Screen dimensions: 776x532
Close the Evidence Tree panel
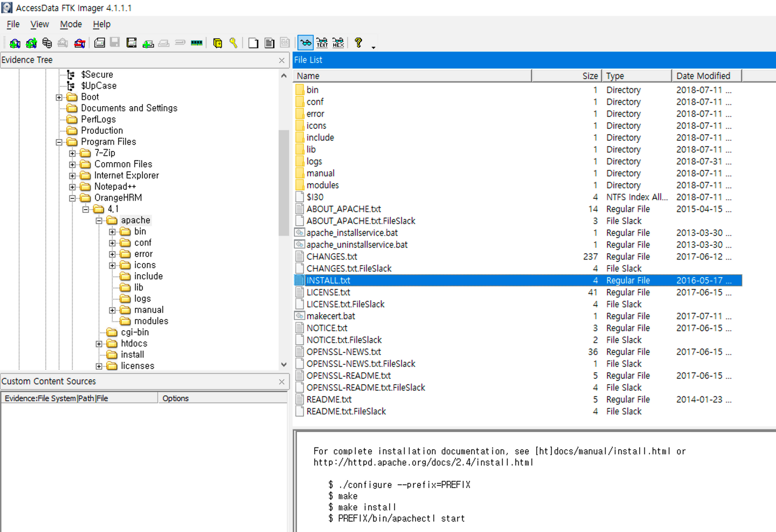[x=282, y=60]
